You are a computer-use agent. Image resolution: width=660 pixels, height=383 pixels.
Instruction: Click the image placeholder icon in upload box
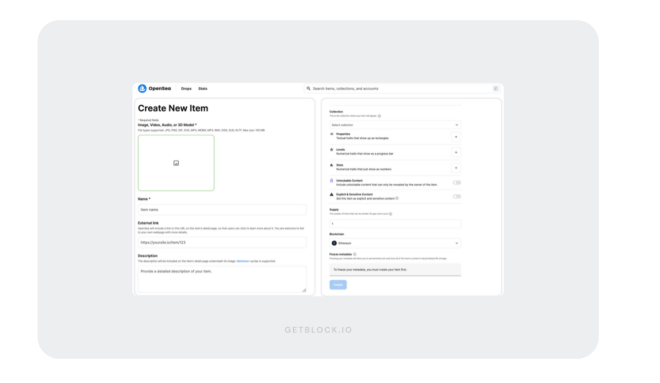point(176,163)
